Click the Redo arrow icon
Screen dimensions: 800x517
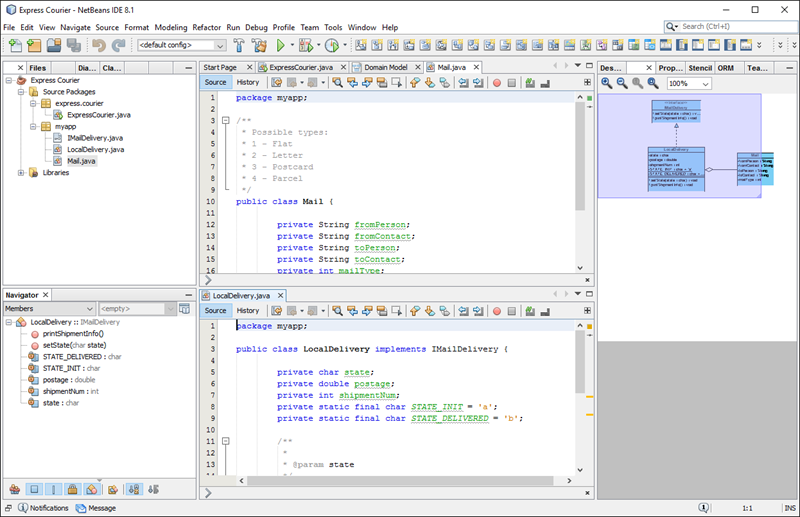[118, 45]
